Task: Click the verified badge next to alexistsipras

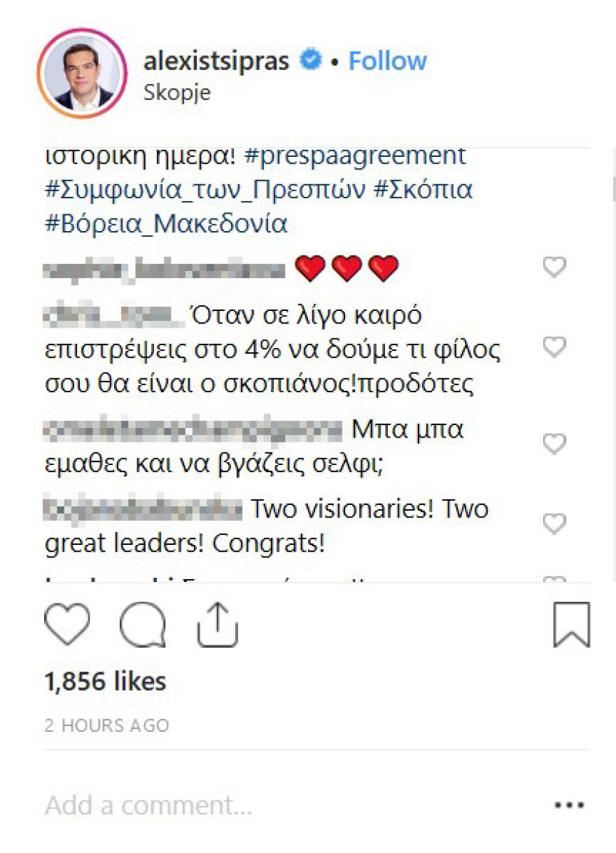Action: click(x=309, y=60)
